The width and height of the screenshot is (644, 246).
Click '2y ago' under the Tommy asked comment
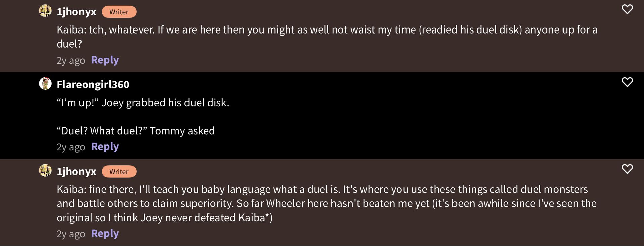[71, 147]
